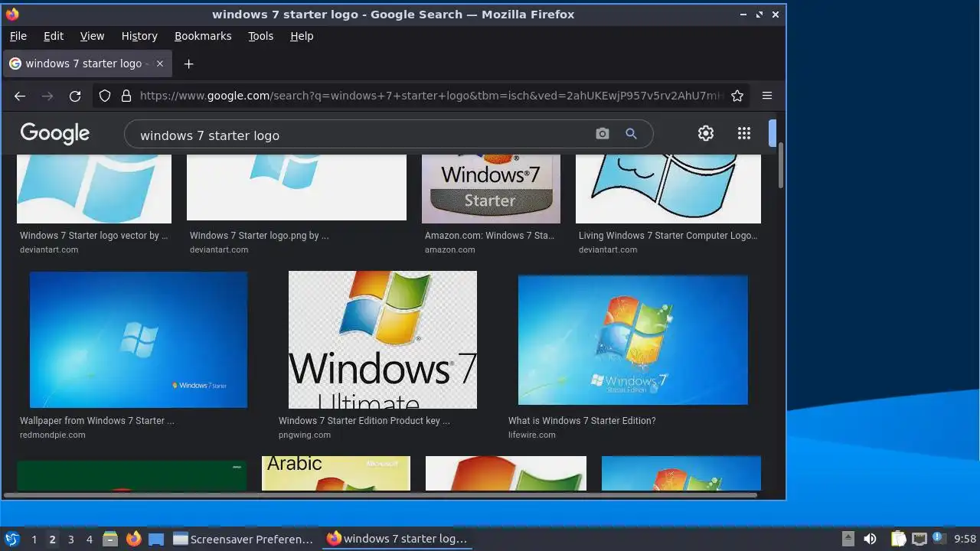Open the redmondpie wallpaper image
This screenshot has width=980, height=551.
139,339
